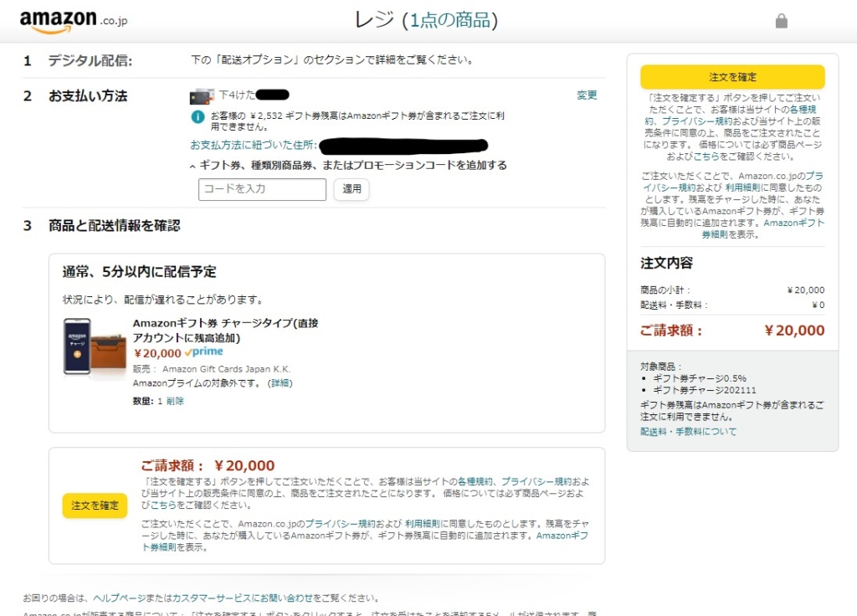This screenshot has height=616, width=857.
Task: Click the yellow 注文を確定 button in sidebar
Action: pos(732,77)
